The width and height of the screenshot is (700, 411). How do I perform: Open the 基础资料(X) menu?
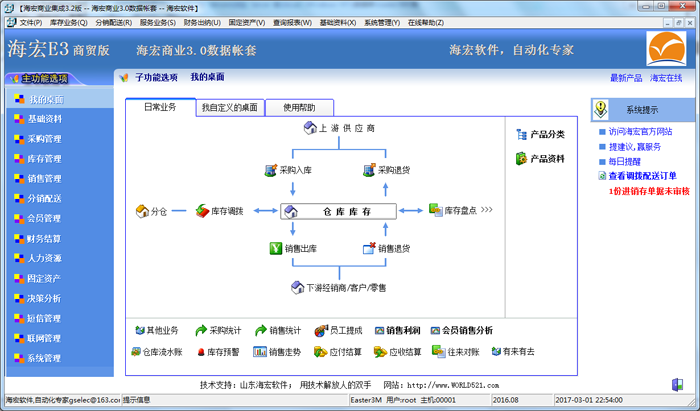pyautogui.click(x=338, y=22)
